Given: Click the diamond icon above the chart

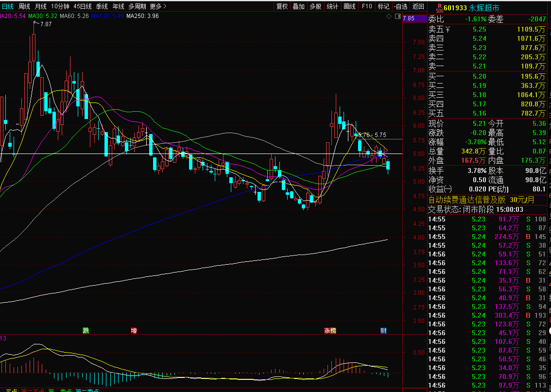Looking at the screenshot, I should coord(389,17).
